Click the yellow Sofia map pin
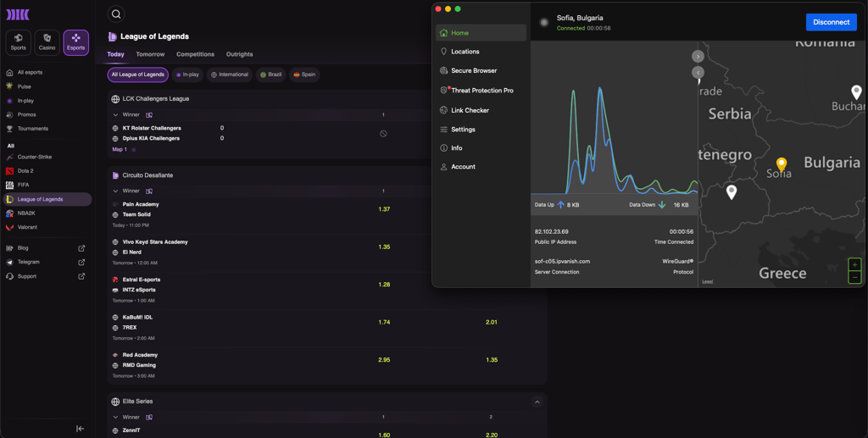The height and width of the screenshot is (438, 868). pos(781,164)
